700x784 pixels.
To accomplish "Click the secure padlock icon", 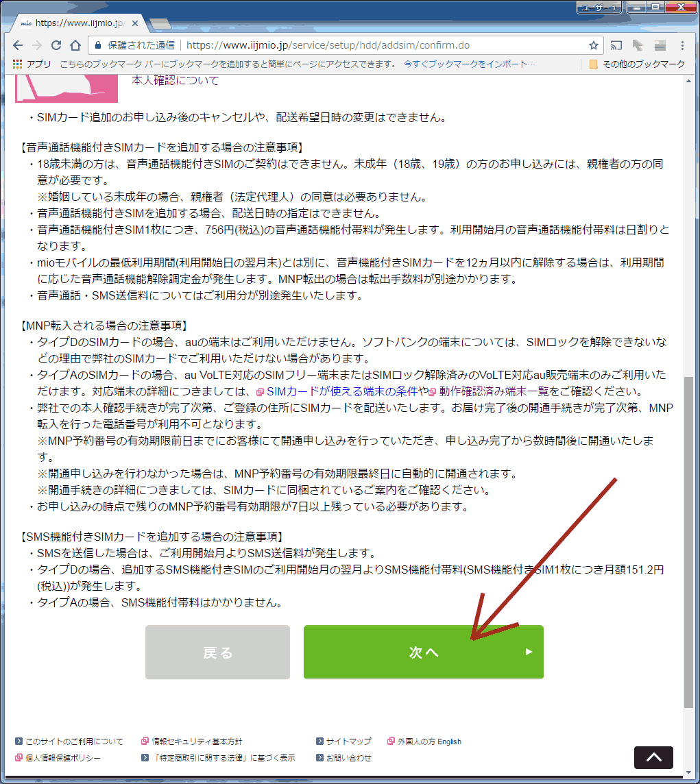I will pos(98,46).
